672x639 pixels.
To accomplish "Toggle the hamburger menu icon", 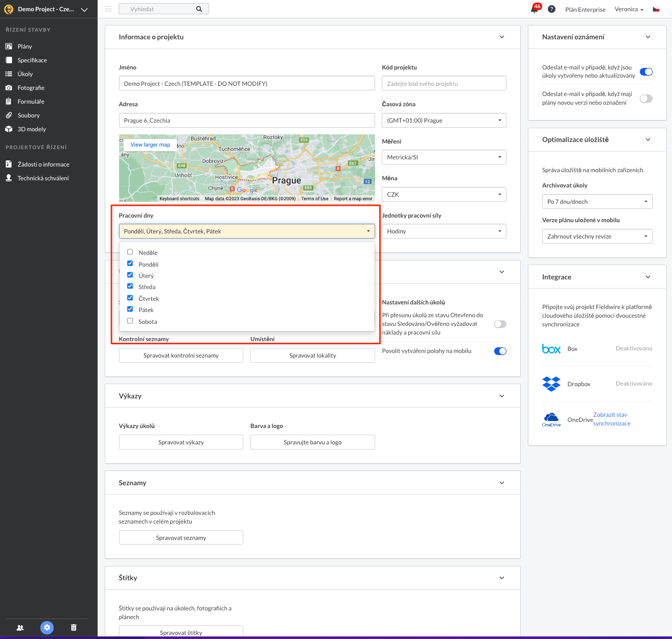I will (x=108, y=9).
